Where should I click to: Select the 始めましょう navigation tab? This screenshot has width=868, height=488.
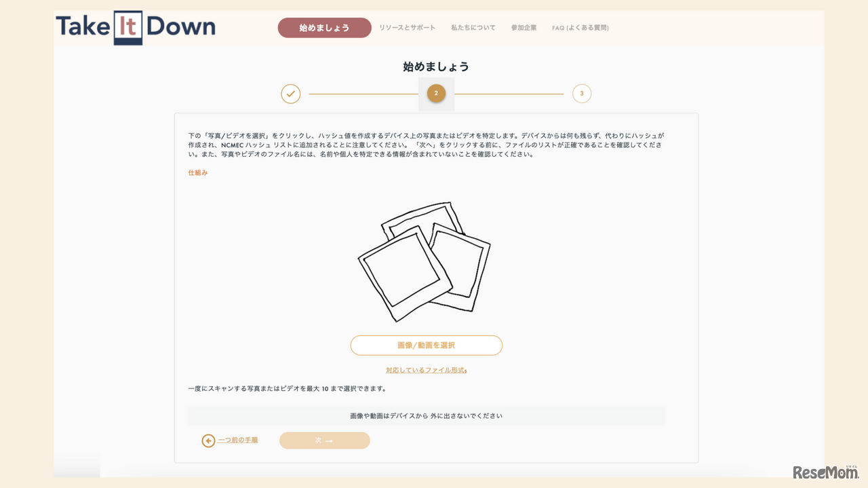[x=324, y=28]
